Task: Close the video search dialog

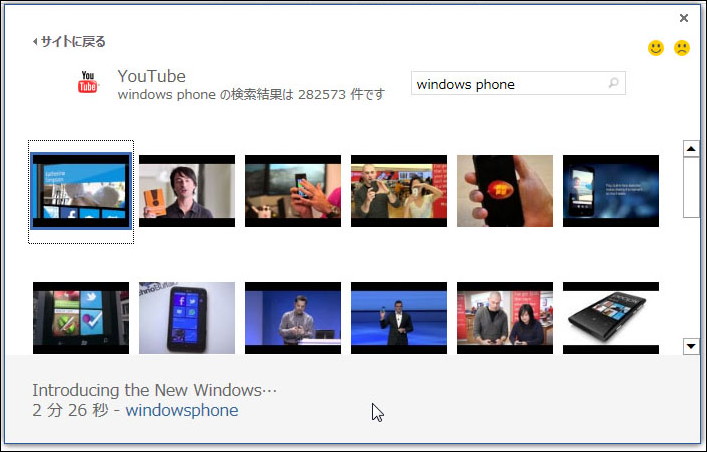Action: pos(684,18)
